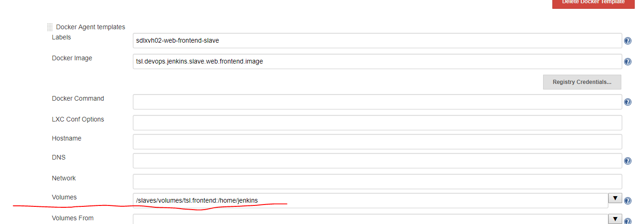This screenshot has height=224, width=644.
Task: Open Registry Credentials settings
Action: 582,82
